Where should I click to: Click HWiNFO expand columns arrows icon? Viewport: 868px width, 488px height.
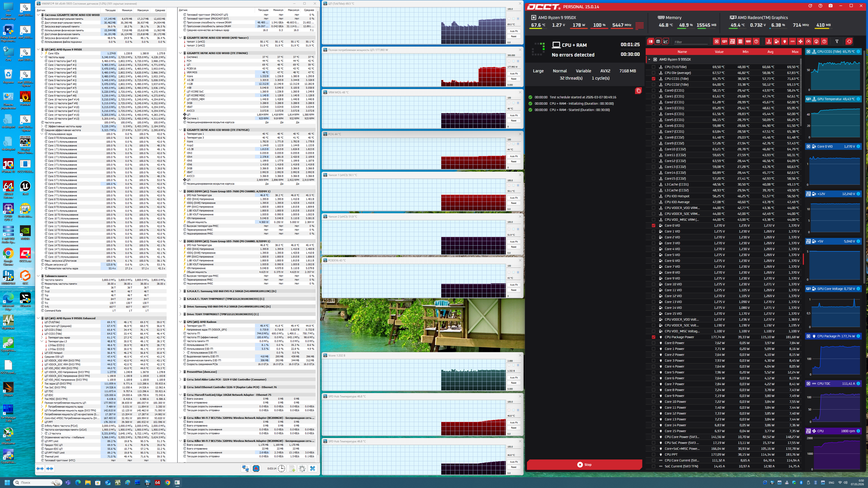coord(40,468)
